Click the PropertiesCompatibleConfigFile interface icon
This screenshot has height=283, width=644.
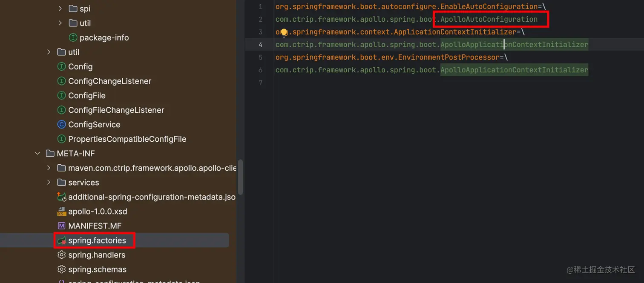(x=61, y=139)
